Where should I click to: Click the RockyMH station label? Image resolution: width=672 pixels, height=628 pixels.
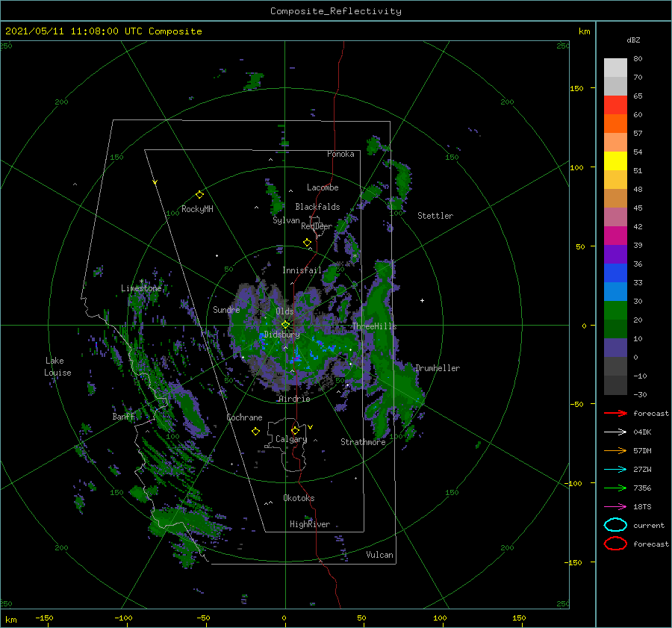tap(197, 209)
